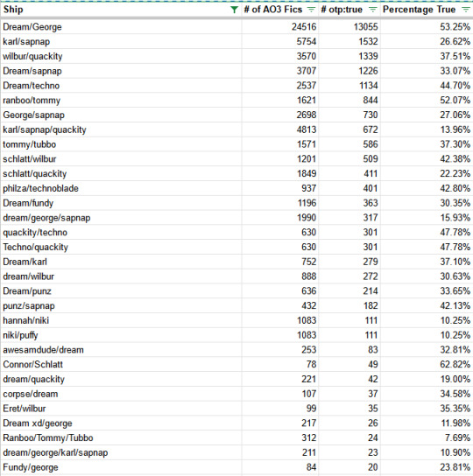Select the Dream/techno cell

[x=121, y=86]
